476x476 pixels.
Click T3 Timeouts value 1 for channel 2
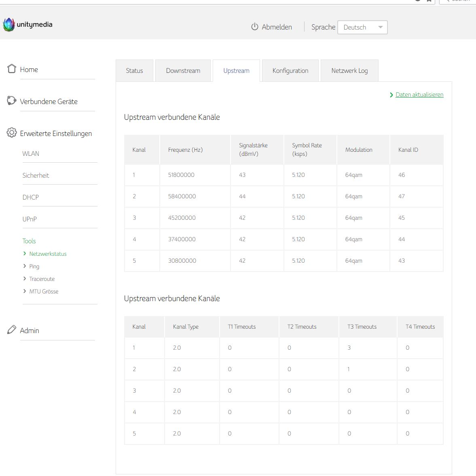point(349,370)
